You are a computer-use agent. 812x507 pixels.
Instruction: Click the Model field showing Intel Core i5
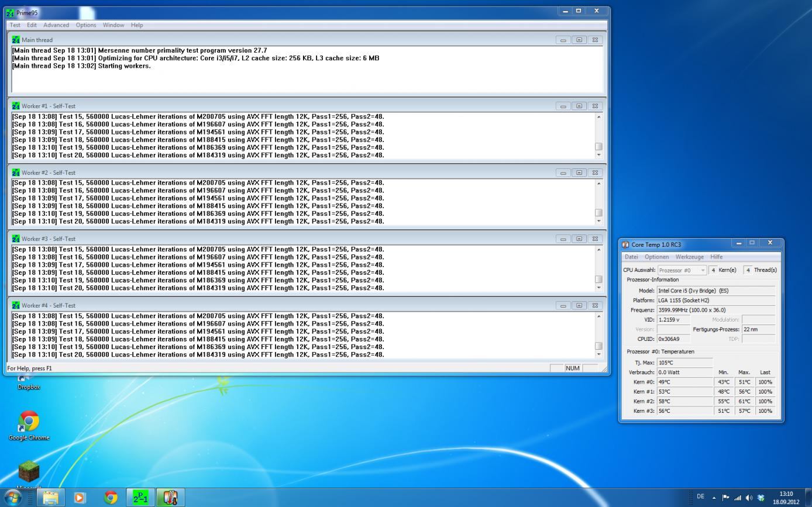[716, 291]
